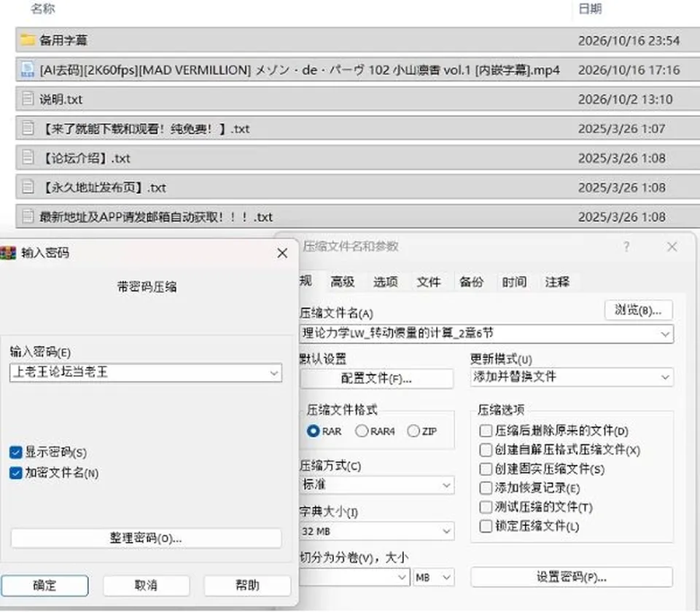
Task: Click the 【来了就能下载和观看！纯免费！】.txt file icon
Action: (x=28, y=128)
